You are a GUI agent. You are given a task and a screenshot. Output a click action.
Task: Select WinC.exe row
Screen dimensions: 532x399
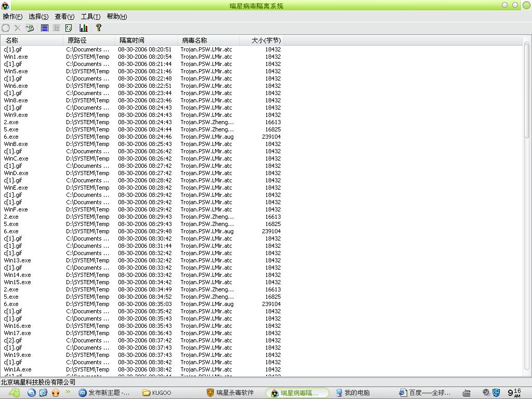[142, 158]
